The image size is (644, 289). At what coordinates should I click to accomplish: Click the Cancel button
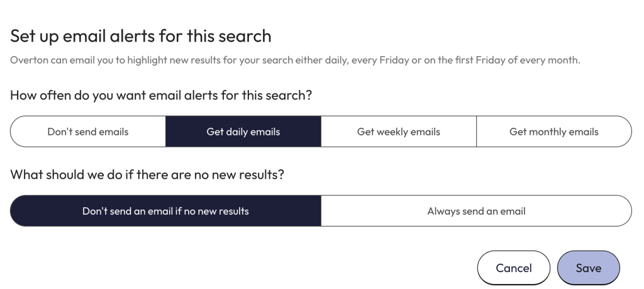[514, 268]
